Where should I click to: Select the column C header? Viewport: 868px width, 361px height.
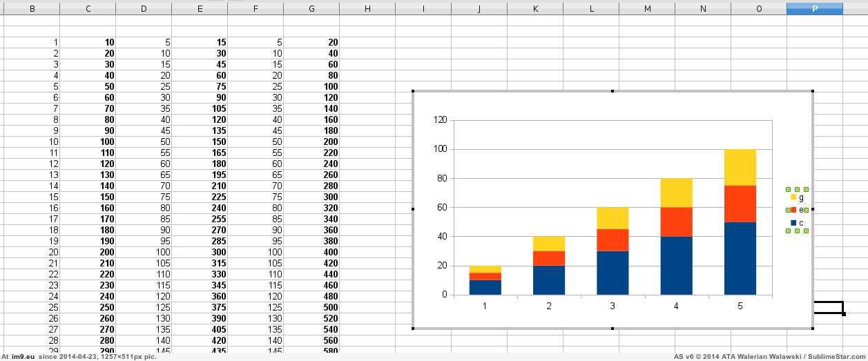pyautogui.click(x=88, y=8)
